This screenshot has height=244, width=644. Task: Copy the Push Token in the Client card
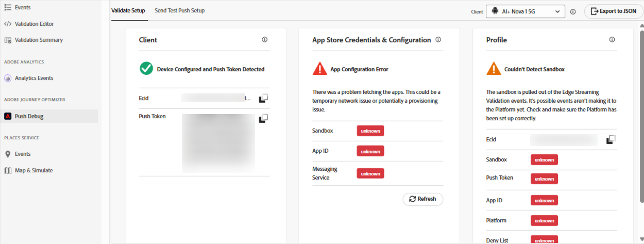pyautogui.click(x=263, y=118)
